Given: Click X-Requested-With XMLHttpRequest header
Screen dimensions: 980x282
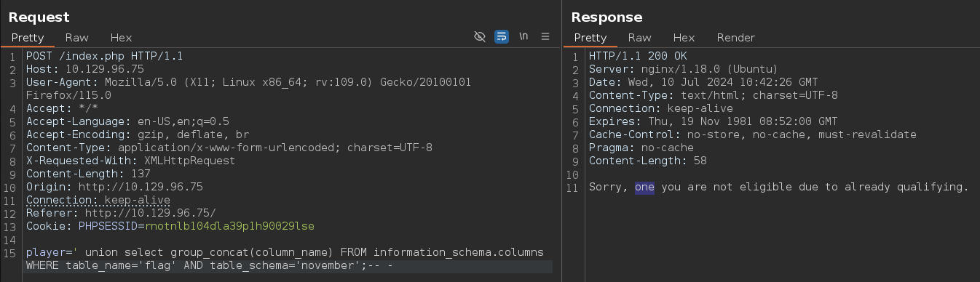Looking at the screenshot, I should pos(131,161).
